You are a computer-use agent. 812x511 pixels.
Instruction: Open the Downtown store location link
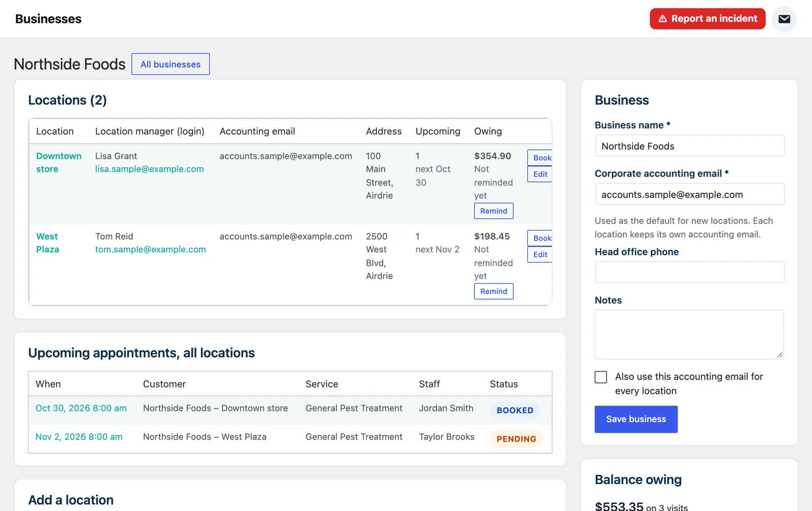59,162
